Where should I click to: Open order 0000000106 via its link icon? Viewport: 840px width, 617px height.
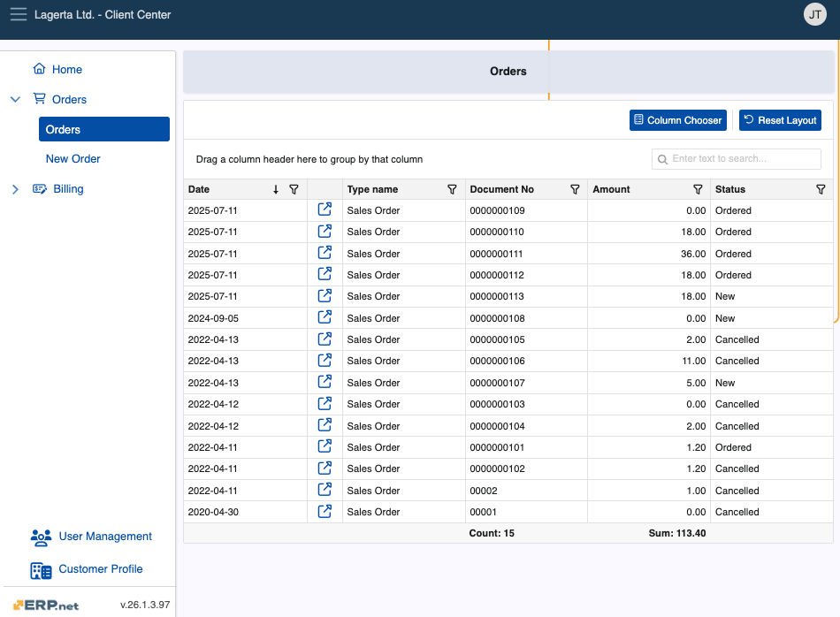[x=325, y=361]
